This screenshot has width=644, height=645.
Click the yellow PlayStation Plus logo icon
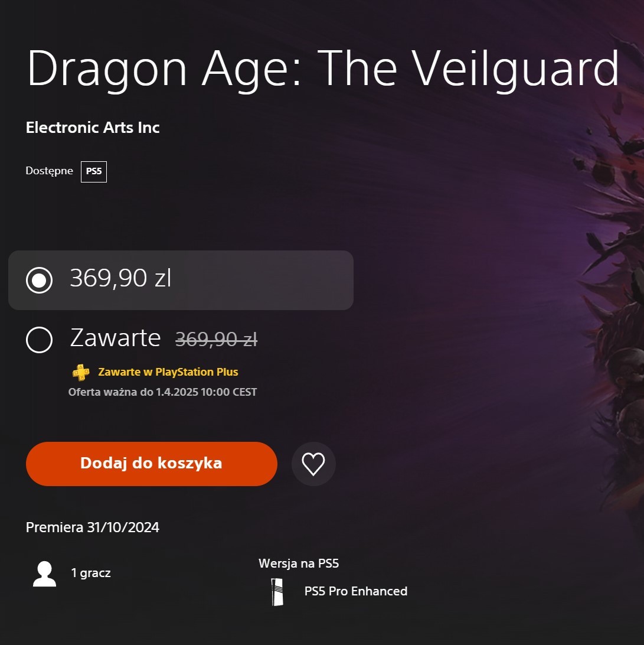pyautogui.click(x=81, y=372)
